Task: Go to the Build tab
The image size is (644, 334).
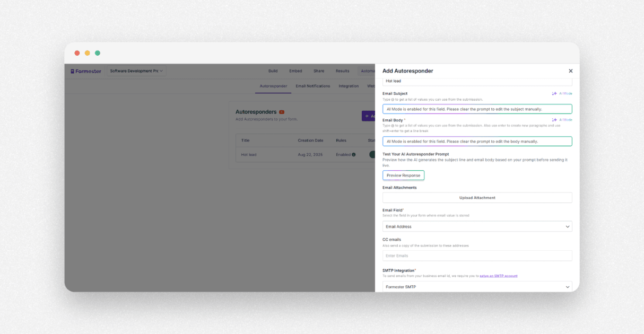Action: pos(273,71)
